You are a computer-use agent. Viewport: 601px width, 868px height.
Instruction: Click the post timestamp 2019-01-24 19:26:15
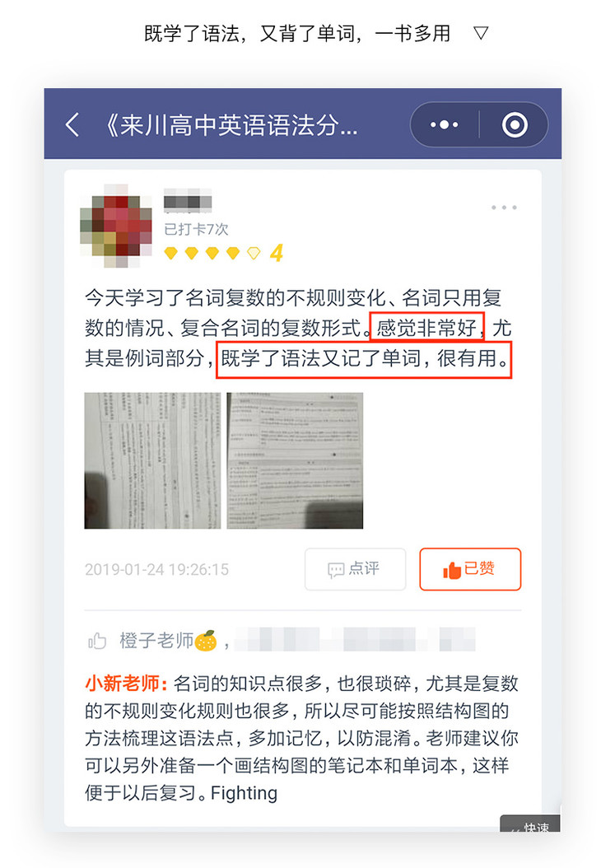(156, 570)
